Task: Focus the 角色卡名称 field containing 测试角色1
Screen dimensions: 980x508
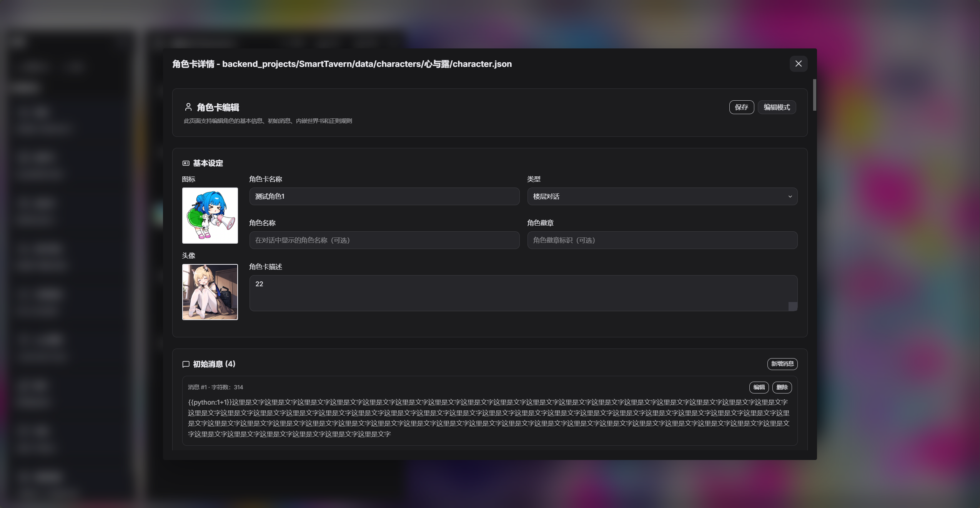Action: [384, 196]
